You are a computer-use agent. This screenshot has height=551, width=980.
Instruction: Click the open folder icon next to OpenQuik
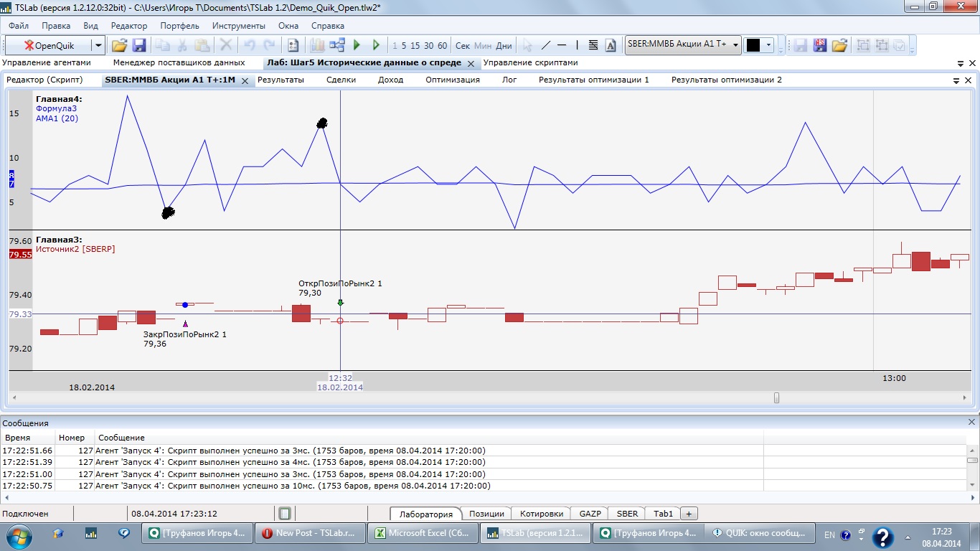(119, 45)
